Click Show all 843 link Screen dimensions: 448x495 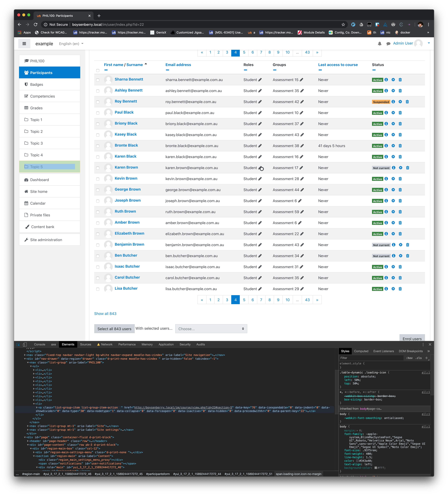pyautogui.click(x=105, y=314)
